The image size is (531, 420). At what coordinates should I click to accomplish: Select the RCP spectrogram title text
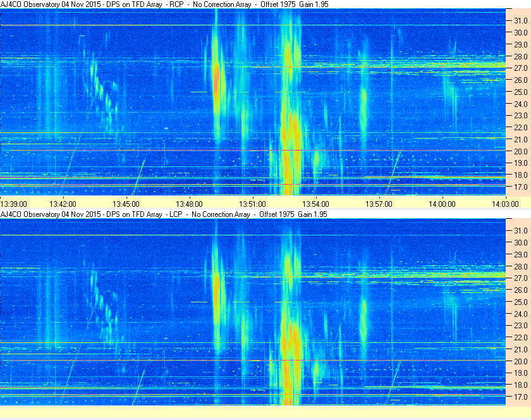(x=164, y=4)
